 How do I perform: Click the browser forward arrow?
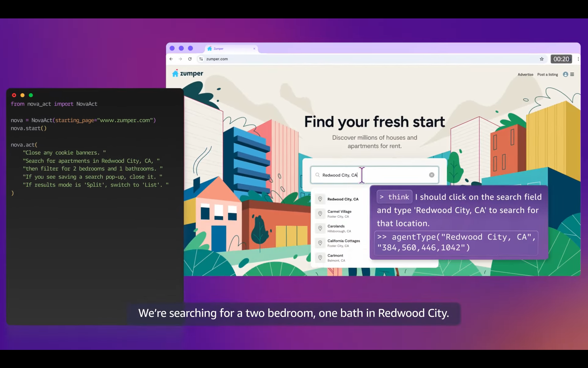[x=180, y=59]
